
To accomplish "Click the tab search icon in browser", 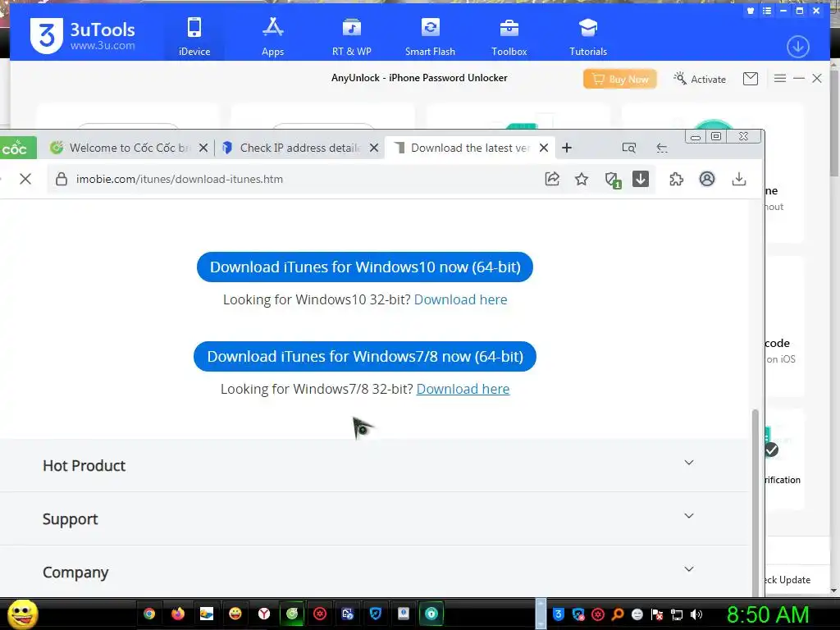I will tap(629, 148).
